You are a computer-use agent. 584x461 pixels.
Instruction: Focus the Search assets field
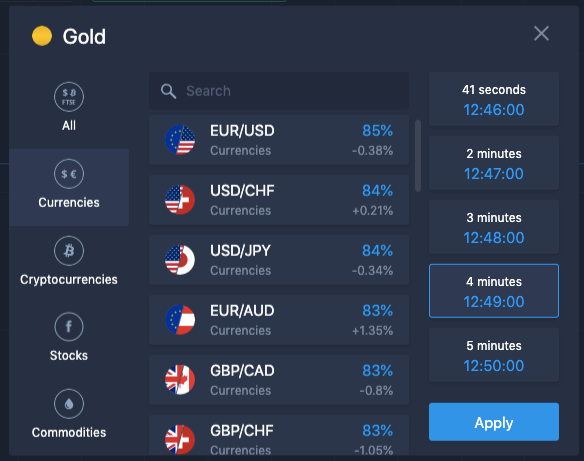(279, 91)
